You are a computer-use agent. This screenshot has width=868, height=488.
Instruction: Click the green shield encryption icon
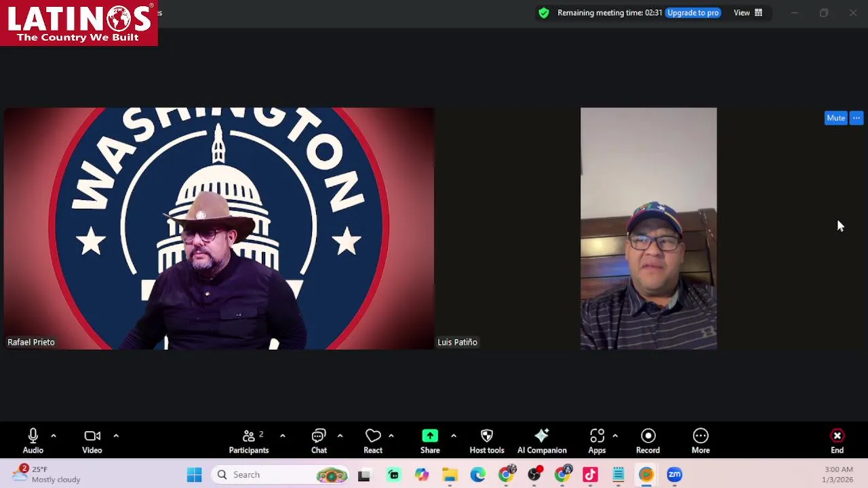tap(544, 12)
